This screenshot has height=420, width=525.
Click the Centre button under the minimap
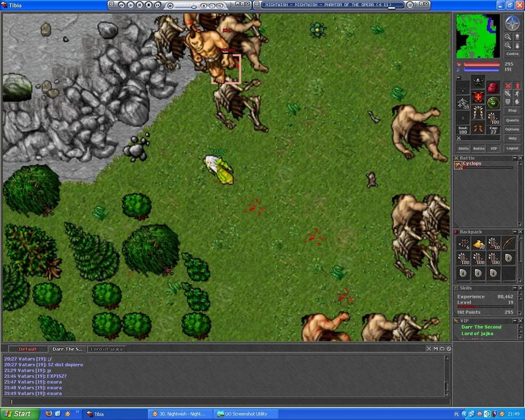512,53
